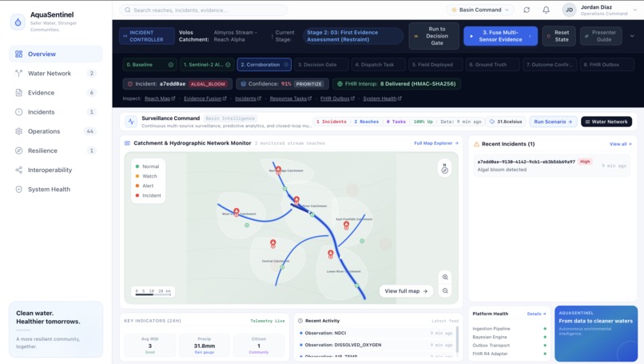Go to Evidence section in sidebar
Image resolution: width=644 pixels, height=364 pixels.
click(56, 93)
